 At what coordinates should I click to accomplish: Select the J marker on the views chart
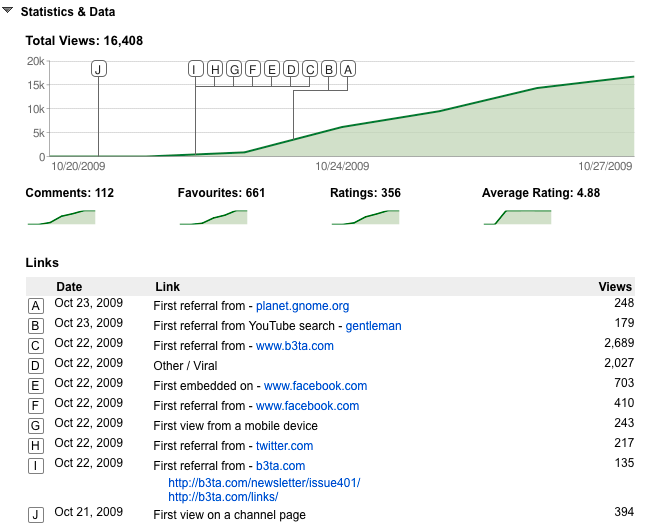coord(99,69)
